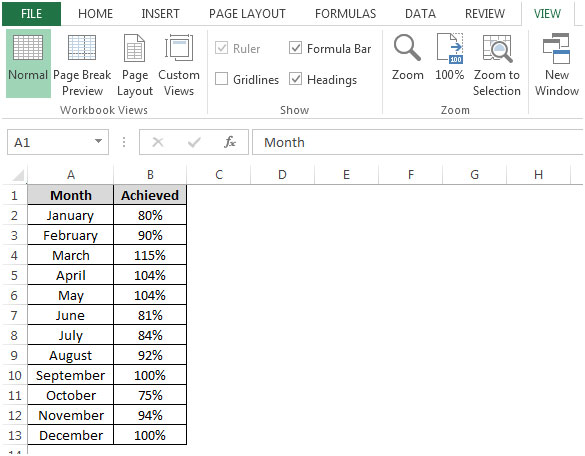Screen dimensions: 585x456
Task: Select the 115% cell for March
Action: tap(150, 255)
